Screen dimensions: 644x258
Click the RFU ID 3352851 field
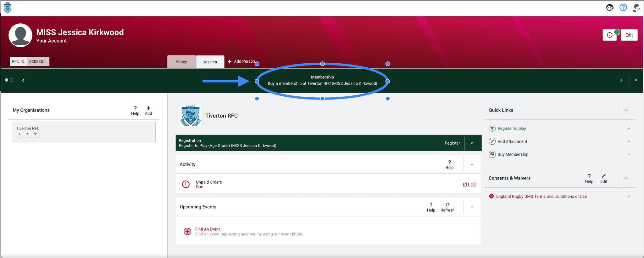point(30,61)
